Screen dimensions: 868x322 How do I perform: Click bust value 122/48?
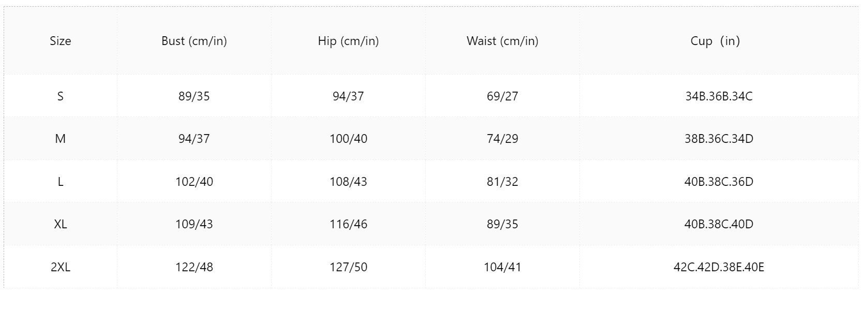194,267
